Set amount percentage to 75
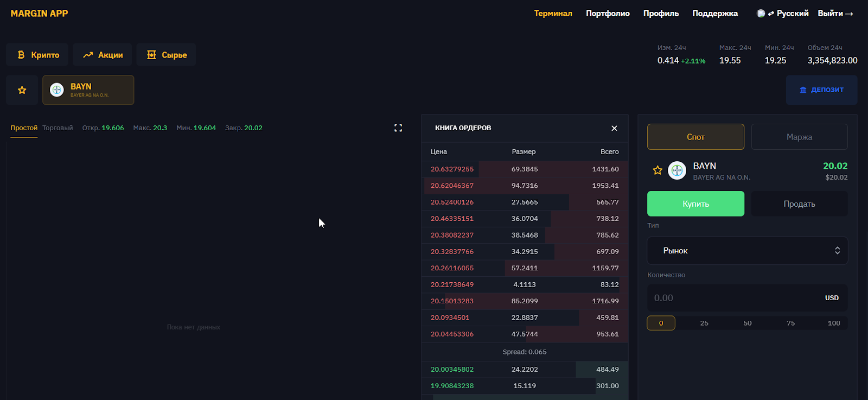The width and height of the screenshot is (868, 400). tap(791, 323)
